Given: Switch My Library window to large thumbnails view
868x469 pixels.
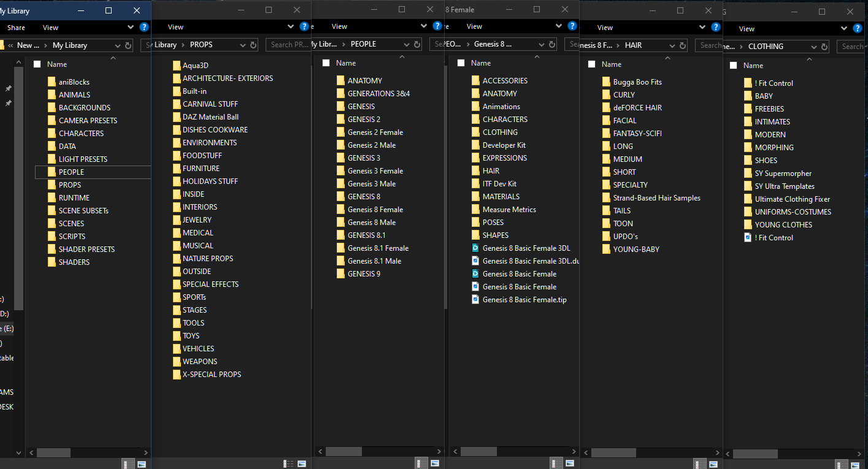Looking at the screenshot, I should tap(142, 464).
